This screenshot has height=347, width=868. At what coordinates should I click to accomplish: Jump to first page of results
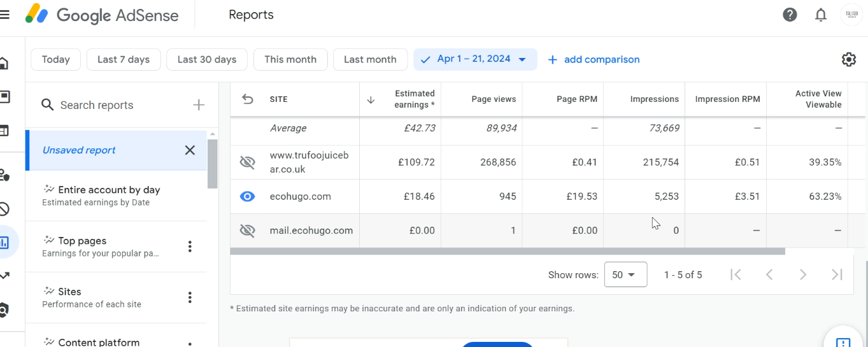pos(736,274)
